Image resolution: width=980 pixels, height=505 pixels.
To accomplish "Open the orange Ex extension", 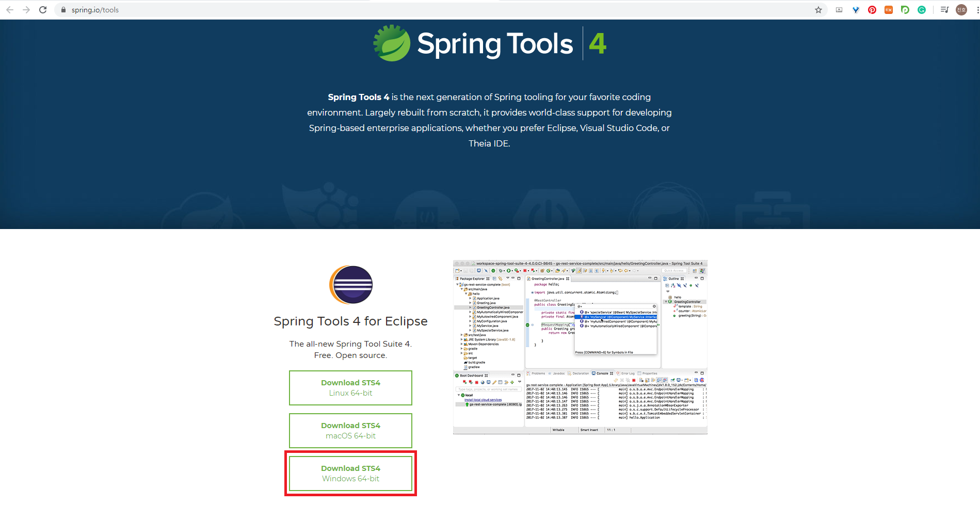I will pyautogui.click(x=889, y=10).
